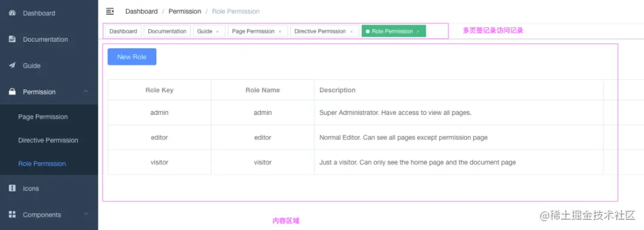Click the Dashboard gauge icon in sidebar
Screen dimensions: 644x230
point(13,13)
